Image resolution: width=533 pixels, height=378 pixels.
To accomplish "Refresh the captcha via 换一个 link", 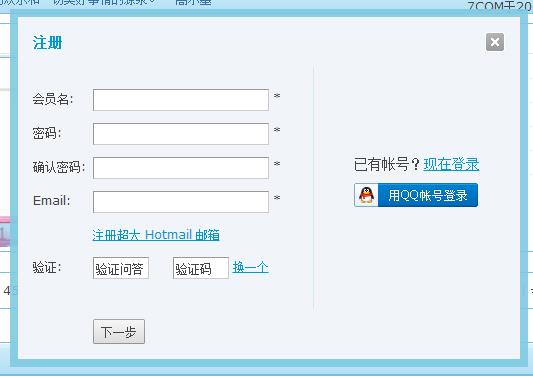I will tap(251, 267).
